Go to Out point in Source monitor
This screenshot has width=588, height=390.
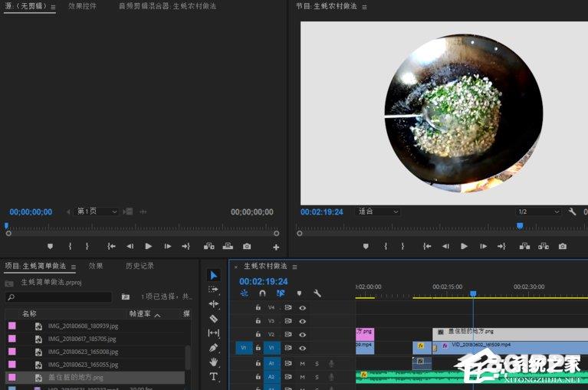[x=186, y=246]
